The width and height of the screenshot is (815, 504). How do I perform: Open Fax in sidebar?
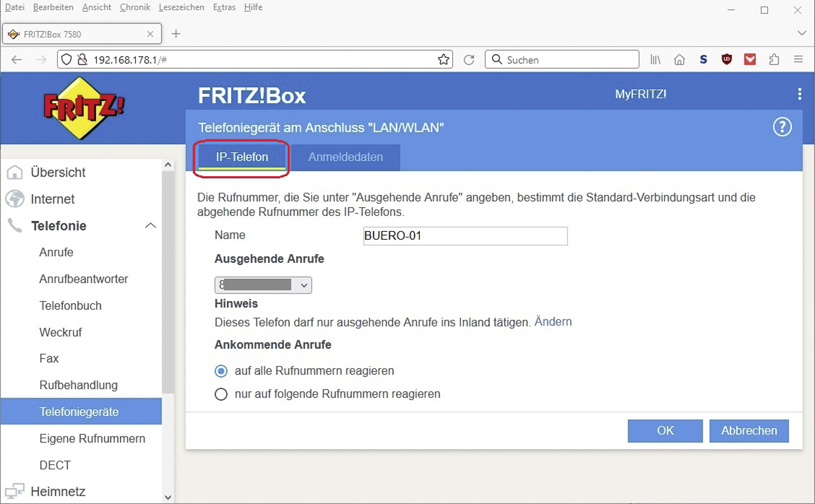pos(49,359)
